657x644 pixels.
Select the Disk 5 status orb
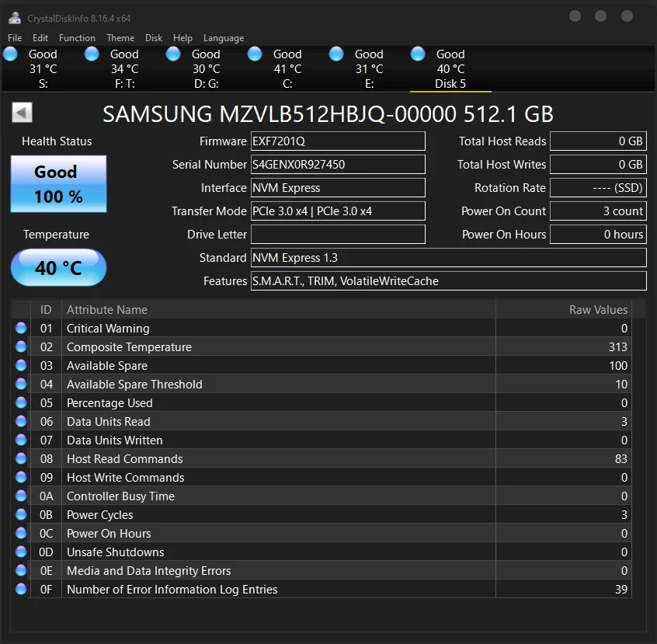tap(418, 54)
